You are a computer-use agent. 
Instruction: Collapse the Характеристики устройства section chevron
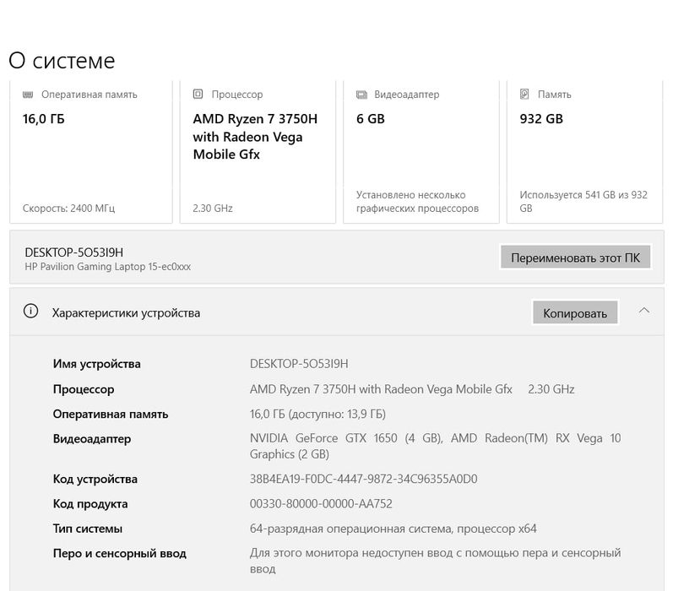[x=644, y=310]
